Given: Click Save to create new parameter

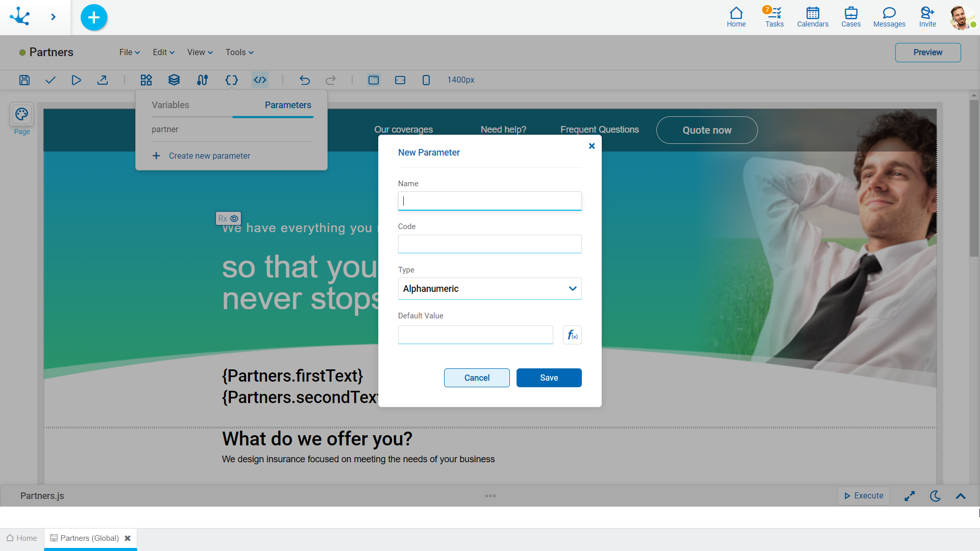Looking at the screenshot, I should click(549, 378).
